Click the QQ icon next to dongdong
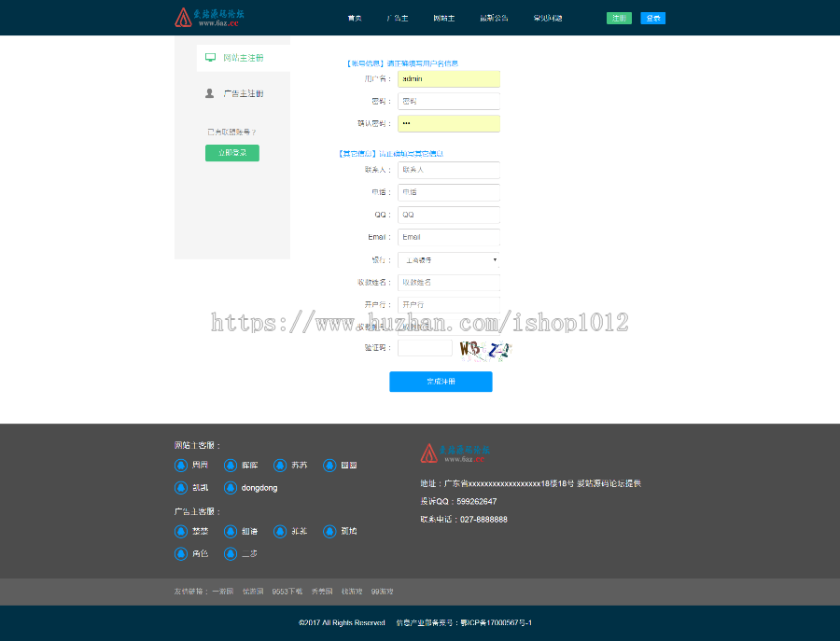840x641 pixels. tap(231, 487)
